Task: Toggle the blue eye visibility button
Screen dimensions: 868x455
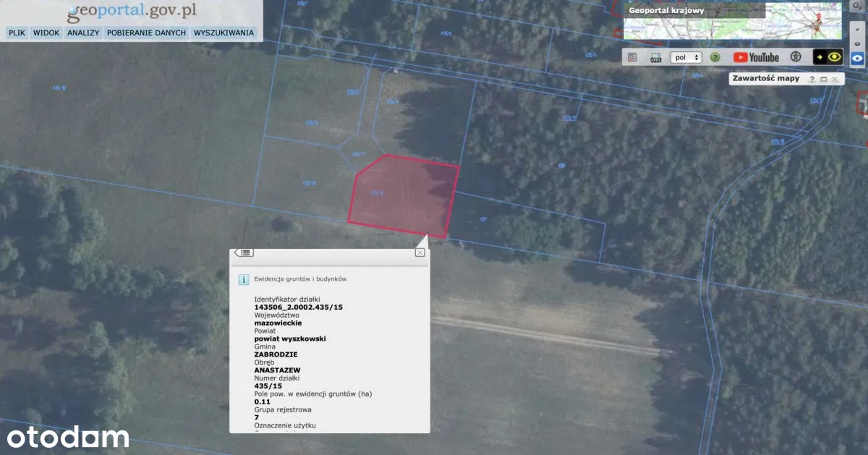Action: click(857, 59)
